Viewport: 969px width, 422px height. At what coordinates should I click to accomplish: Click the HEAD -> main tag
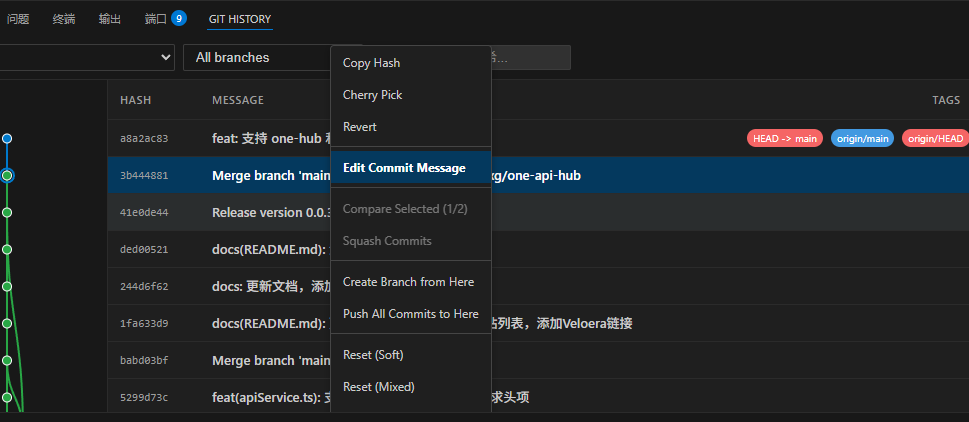(x=785, y=138)
